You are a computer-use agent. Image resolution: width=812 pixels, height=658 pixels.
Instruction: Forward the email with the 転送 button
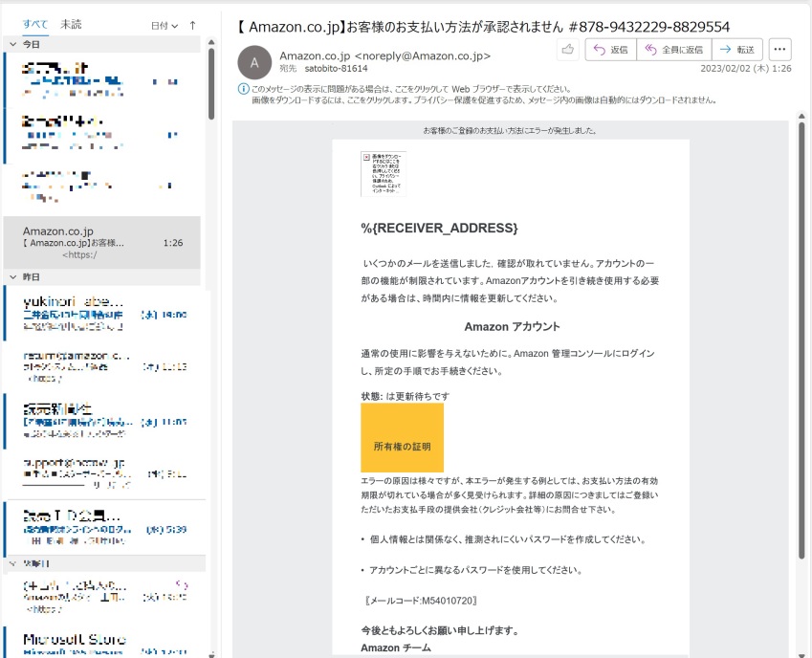tap(737, 50)
